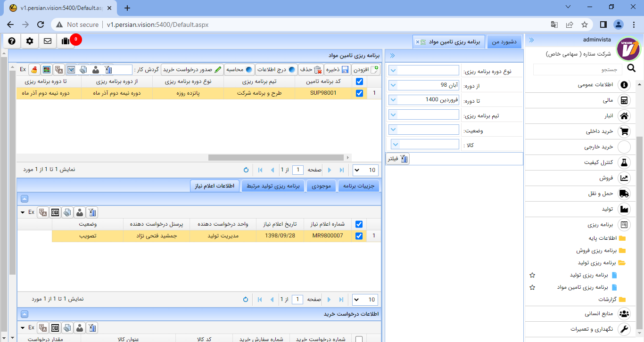This screenshot has height=342, width=644.
Task: Switch to the برنامه ریزی تولید مرتبط tab
Action: point(273,186)
